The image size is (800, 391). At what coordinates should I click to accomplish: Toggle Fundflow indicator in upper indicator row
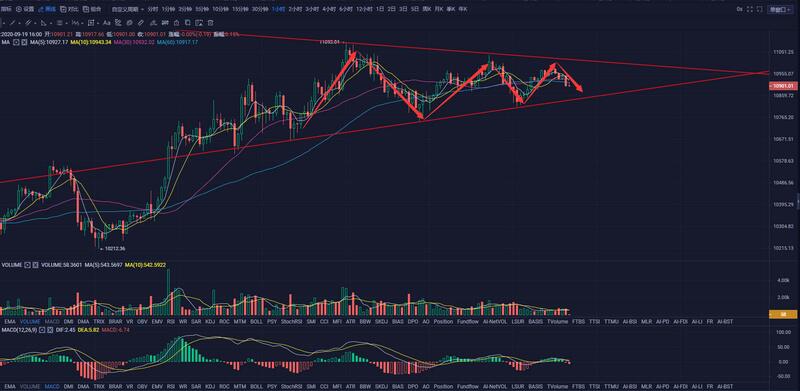tap(468, 322)
